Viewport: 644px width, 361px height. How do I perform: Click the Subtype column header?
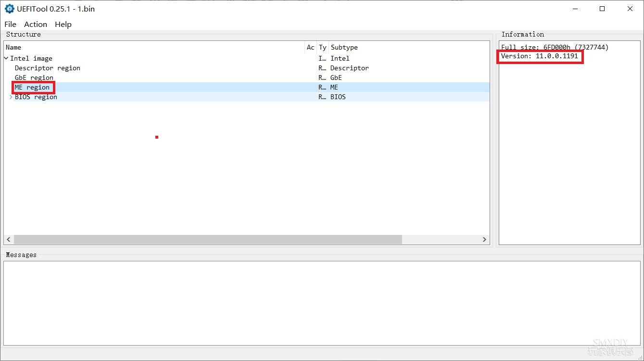coord(409,47)
